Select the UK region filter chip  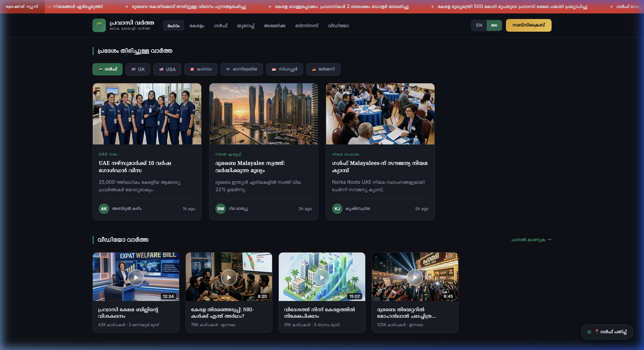click(x=138, y=69)
